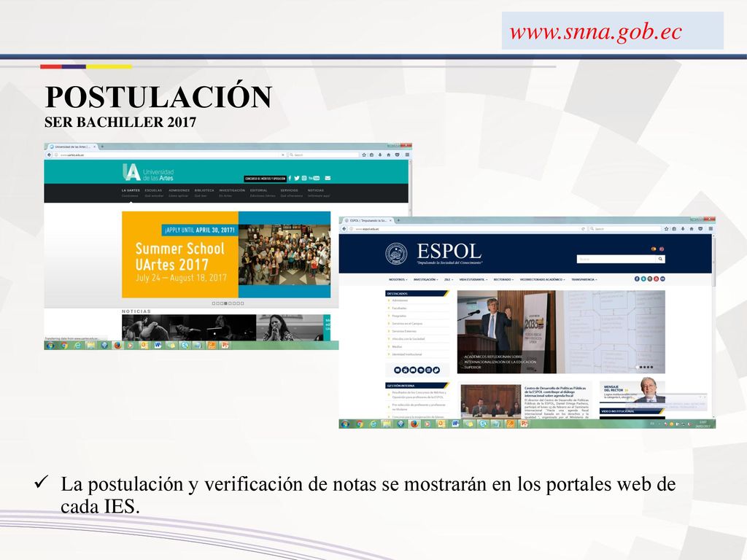Open the NOSOTROS dropdown on ESPOL
This screenshot has width=747, height=560.
[x=398, y=279]
